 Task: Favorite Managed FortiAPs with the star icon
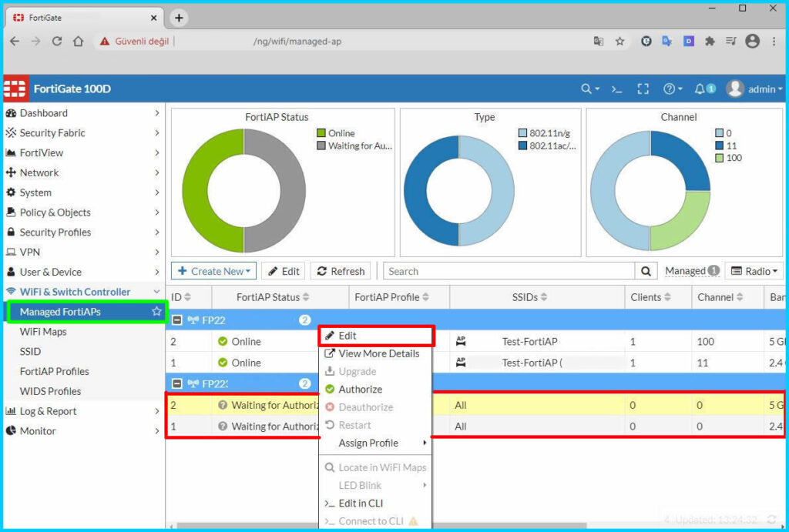coord(156,311)
